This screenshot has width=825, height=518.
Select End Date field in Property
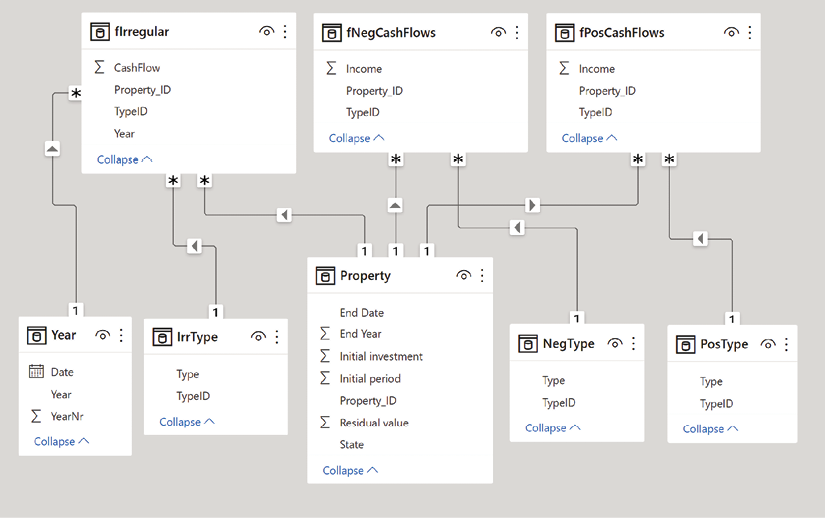pyautogui.click(x=362, y=313)
